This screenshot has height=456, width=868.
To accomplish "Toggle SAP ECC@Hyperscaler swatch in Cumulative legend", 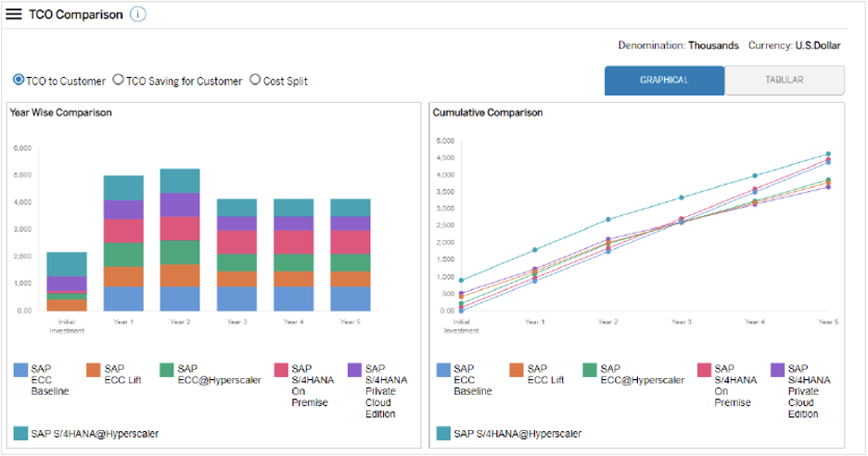I will click(590, 370).
